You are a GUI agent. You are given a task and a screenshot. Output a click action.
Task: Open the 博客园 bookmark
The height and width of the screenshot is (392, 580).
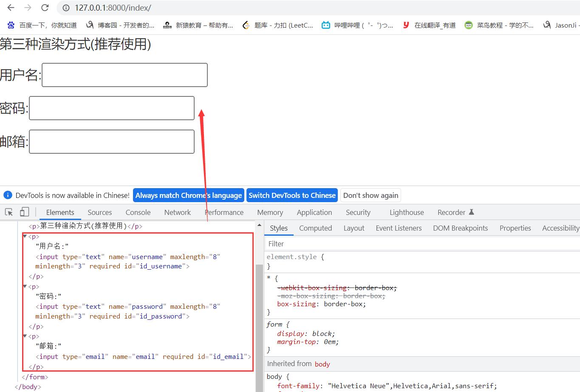pyautogui.click(x=120, y=25)
